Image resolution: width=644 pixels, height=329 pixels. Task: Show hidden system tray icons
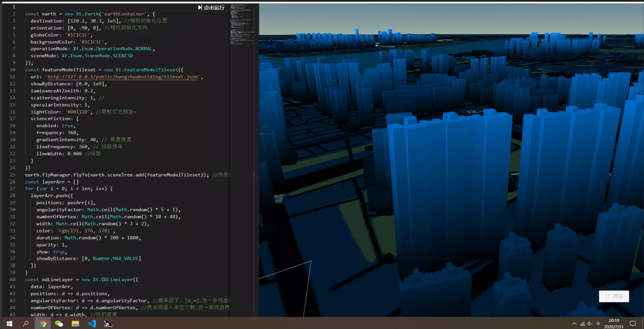pyautogui.click(x=574, y=324)
